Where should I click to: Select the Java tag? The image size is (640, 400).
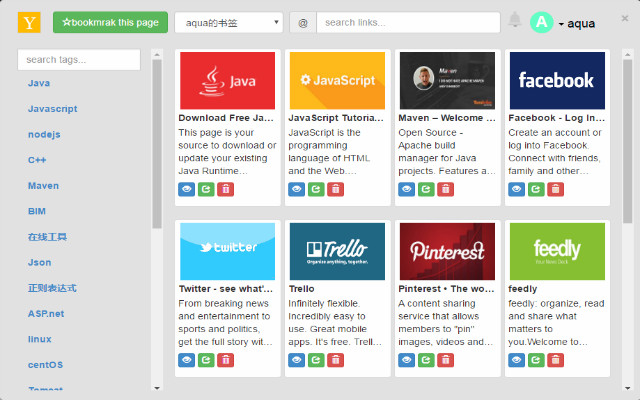tap(39, 83)
